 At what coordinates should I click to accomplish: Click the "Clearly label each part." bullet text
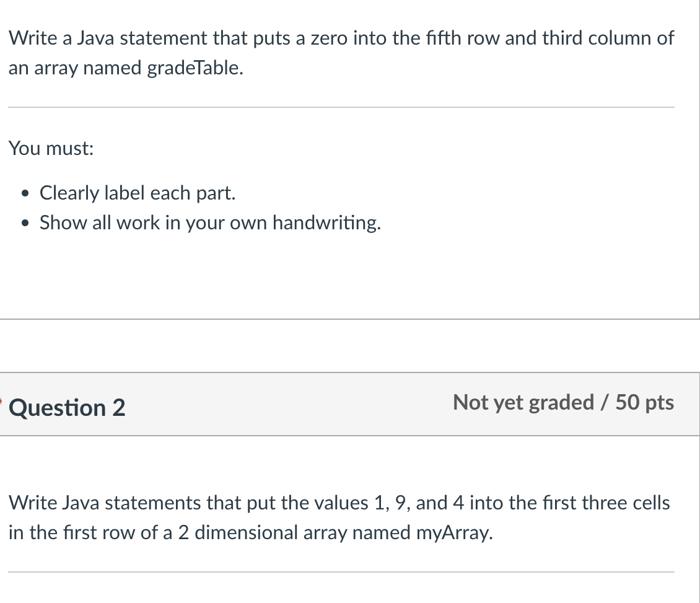138,193
